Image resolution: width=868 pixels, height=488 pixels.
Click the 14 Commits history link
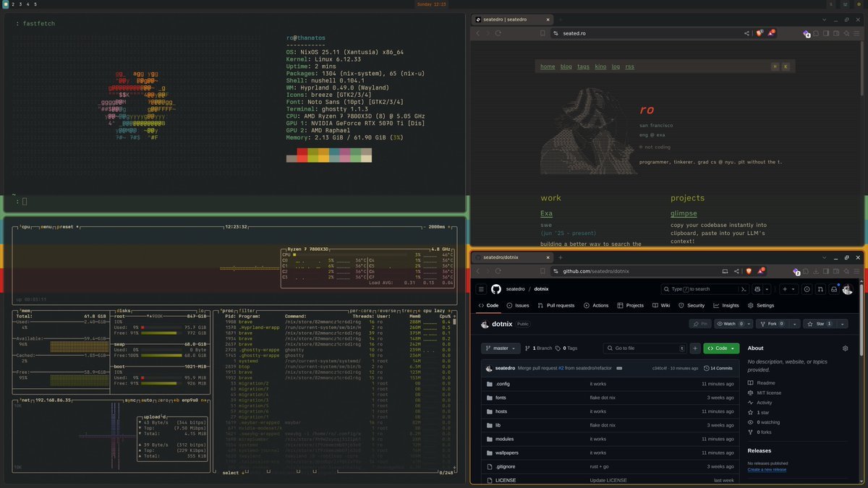pyautogui.click(x=718, y=368)
